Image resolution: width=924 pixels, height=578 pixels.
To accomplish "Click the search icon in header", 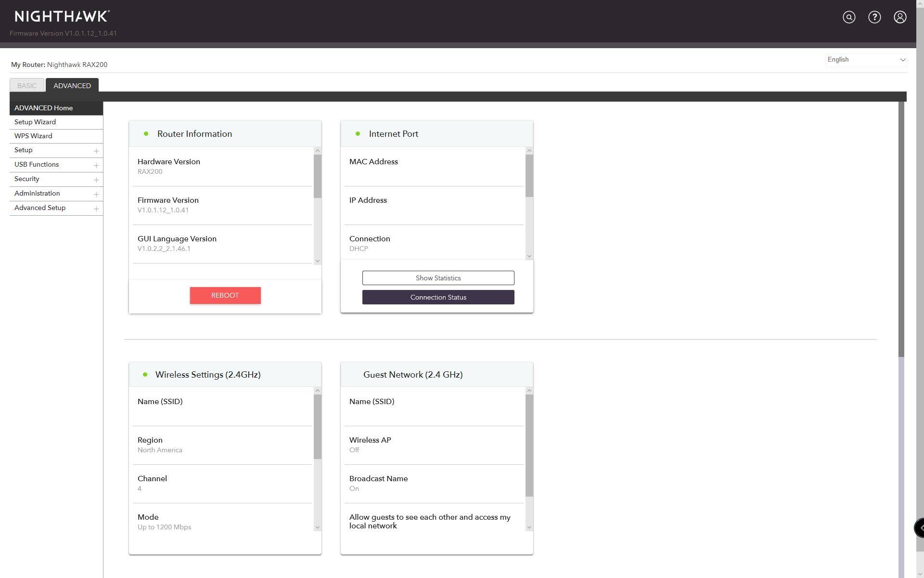I will point(849,17).
